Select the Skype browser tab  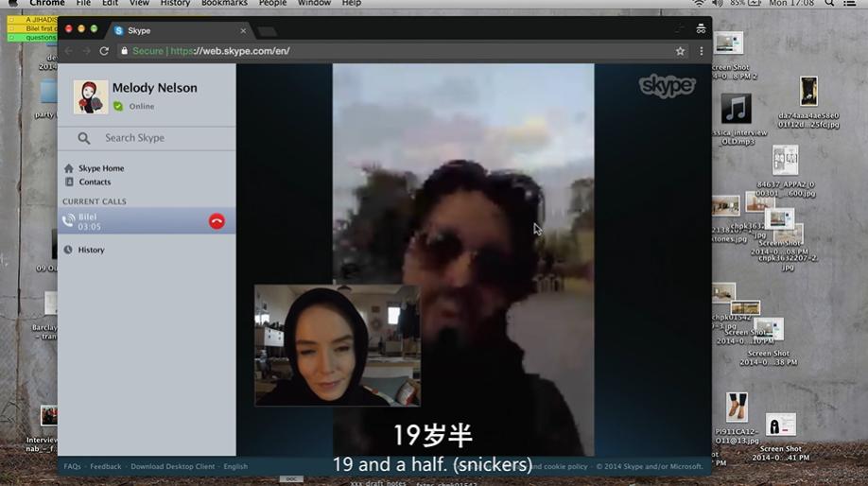180,31
